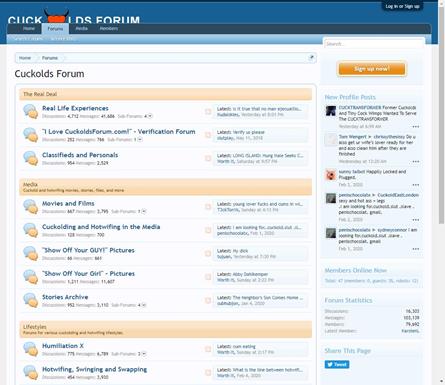Expand sub-forums list for Humiliation X
The image size is (445, 385).
coord(144,354)
